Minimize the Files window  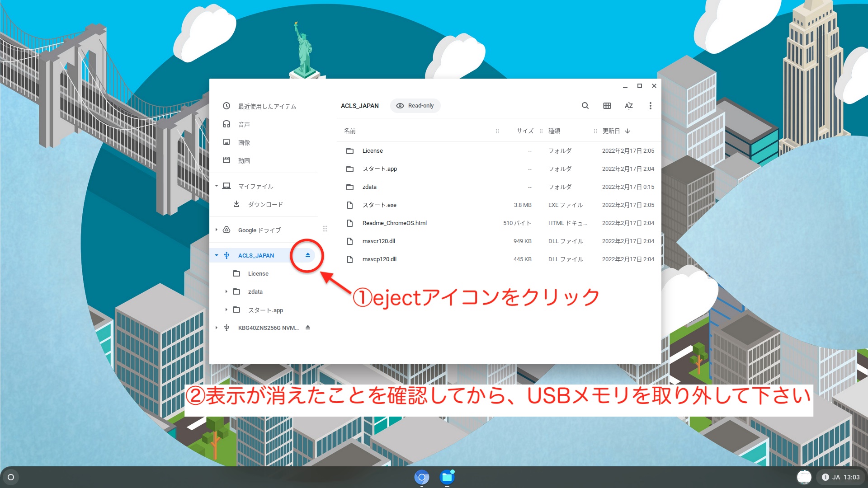click(x=625, y=86)
